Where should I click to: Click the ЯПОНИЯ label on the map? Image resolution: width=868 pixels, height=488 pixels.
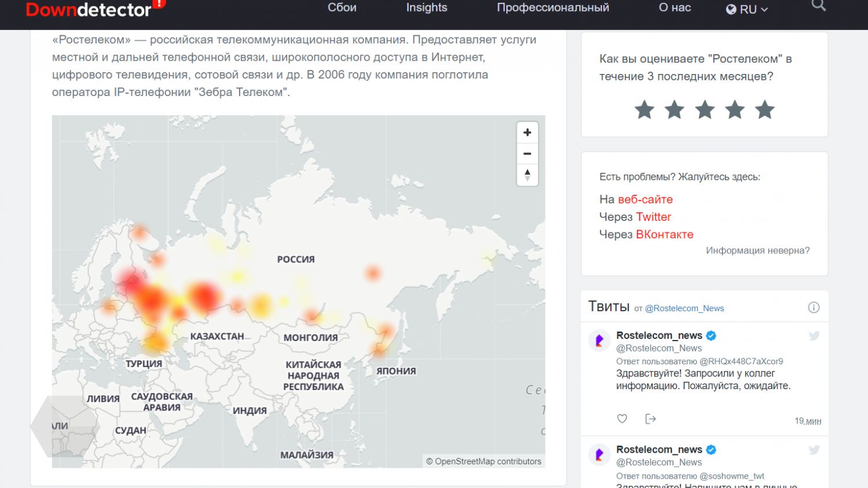coord(396,371)
